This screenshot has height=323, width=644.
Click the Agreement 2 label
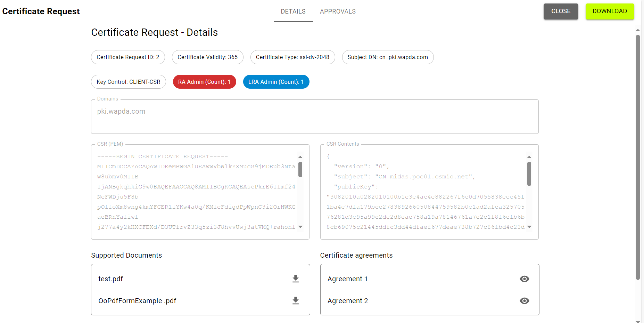(348, 301)
